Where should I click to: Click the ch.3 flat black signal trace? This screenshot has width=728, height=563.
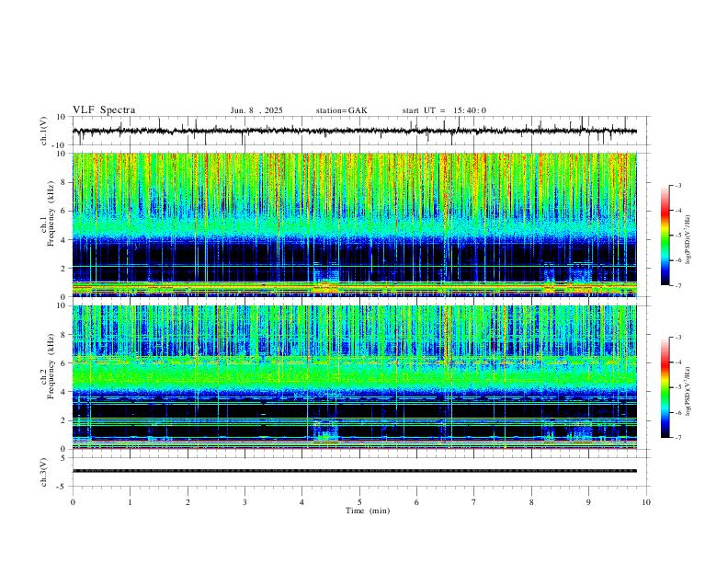tap(354, 471)
